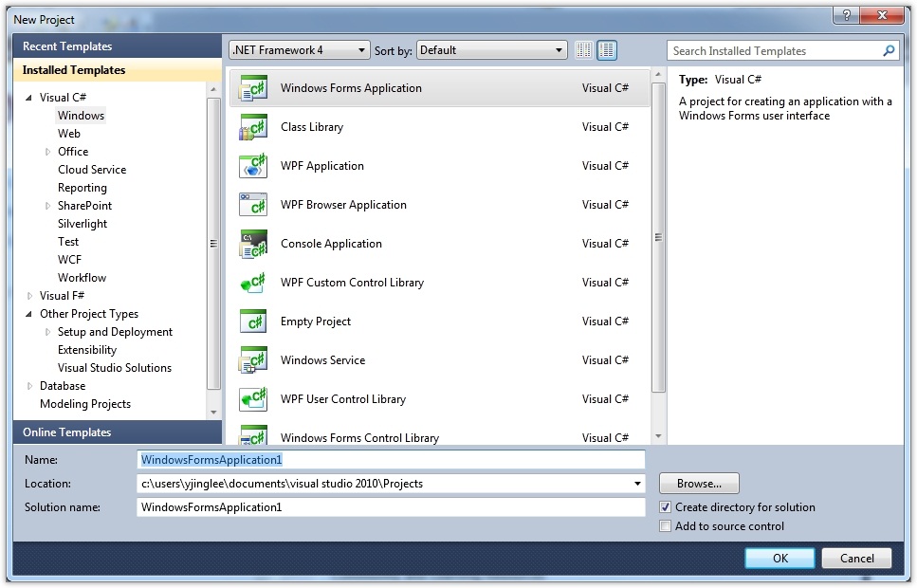The image size is (917, 588).
Task: Select the Cloud Service category
Action: [92, 170]
